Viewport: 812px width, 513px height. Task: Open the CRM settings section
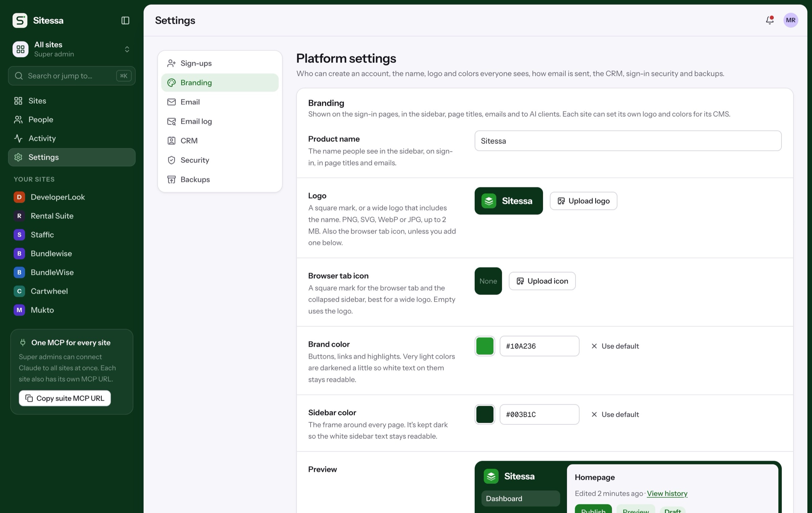(220, 141)
